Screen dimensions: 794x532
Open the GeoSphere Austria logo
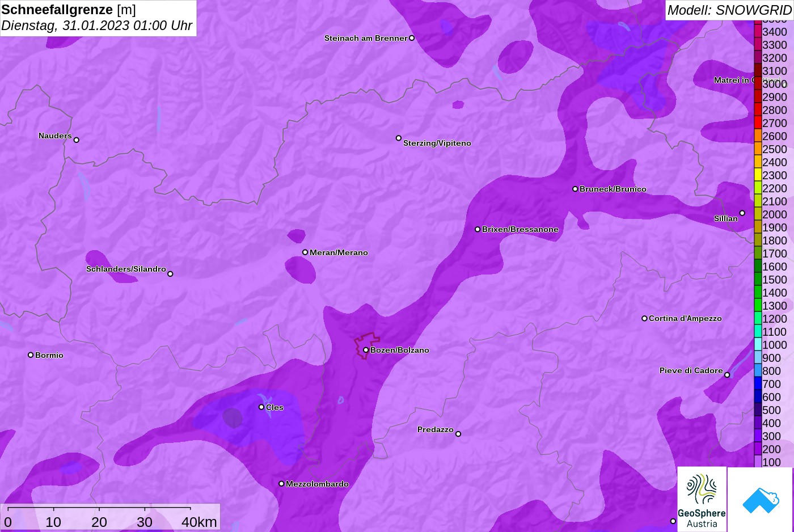702,499
